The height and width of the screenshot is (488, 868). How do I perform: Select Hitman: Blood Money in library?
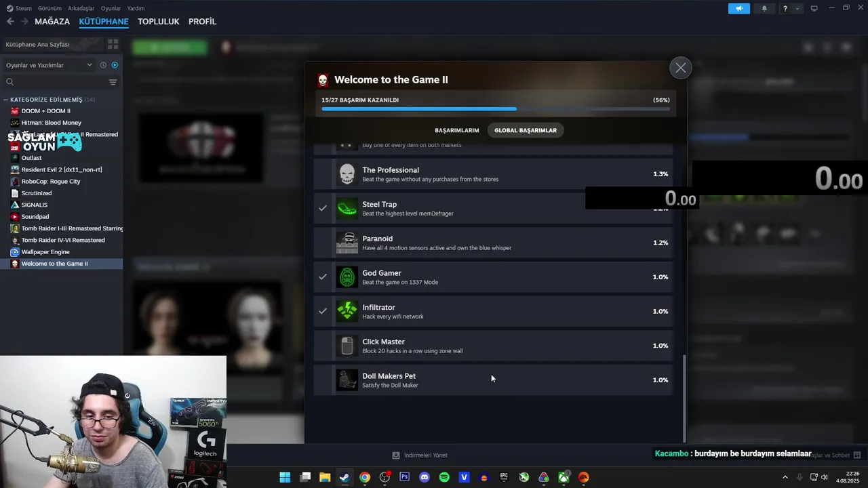coord(51,123)
